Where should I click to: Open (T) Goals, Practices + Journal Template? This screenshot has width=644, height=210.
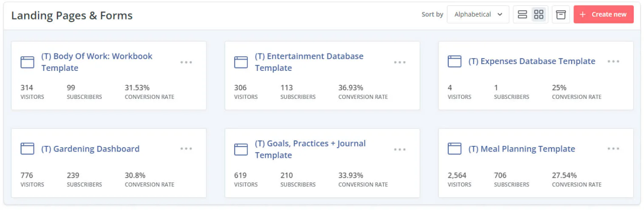[311, 149]
